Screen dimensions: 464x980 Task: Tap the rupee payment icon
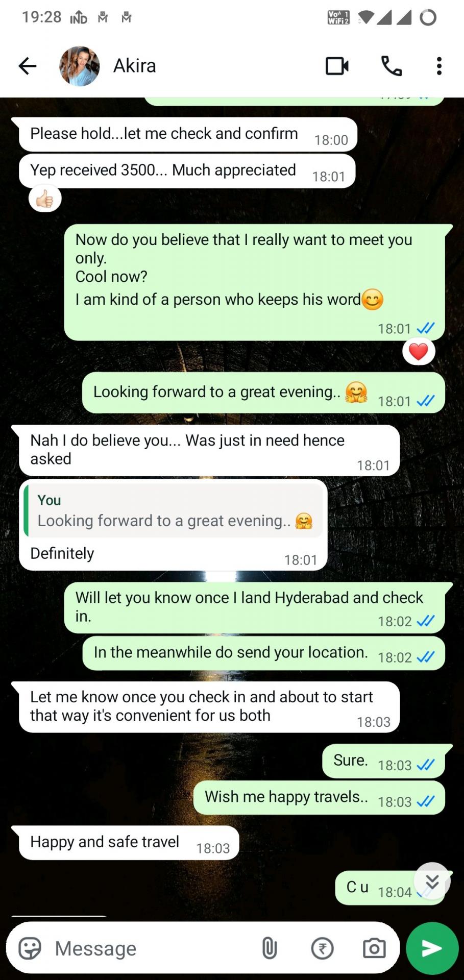pos(322,949)
